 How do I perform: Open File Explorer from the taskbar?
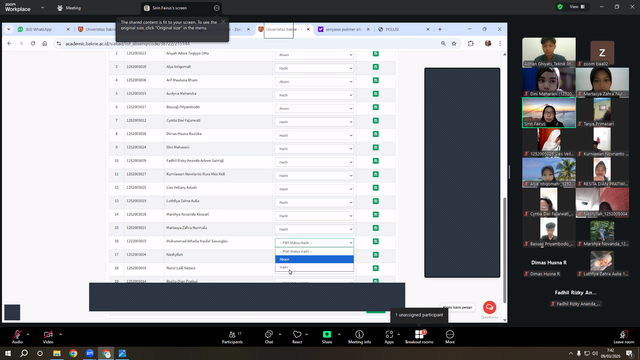[x=57, y=353]
